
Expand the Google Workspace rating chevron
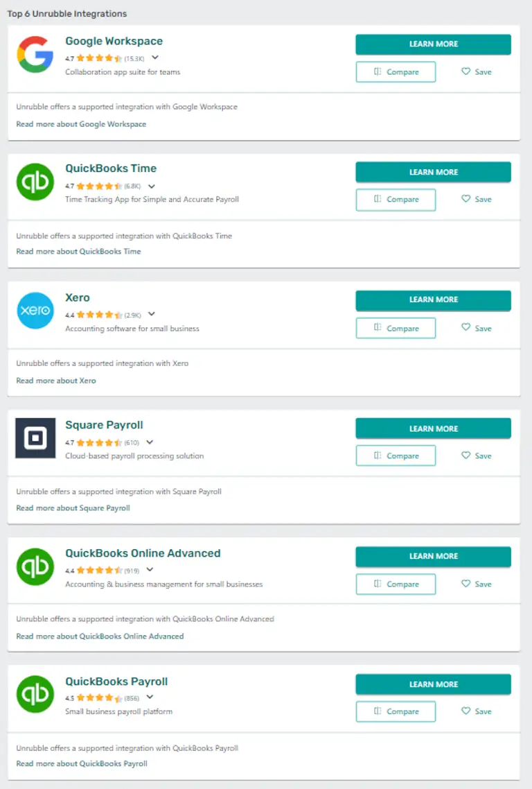[x=155, y=58]
